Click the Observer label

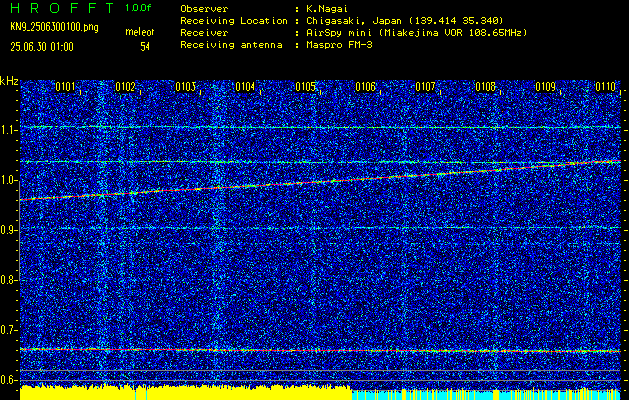click(x=204, y=8)
